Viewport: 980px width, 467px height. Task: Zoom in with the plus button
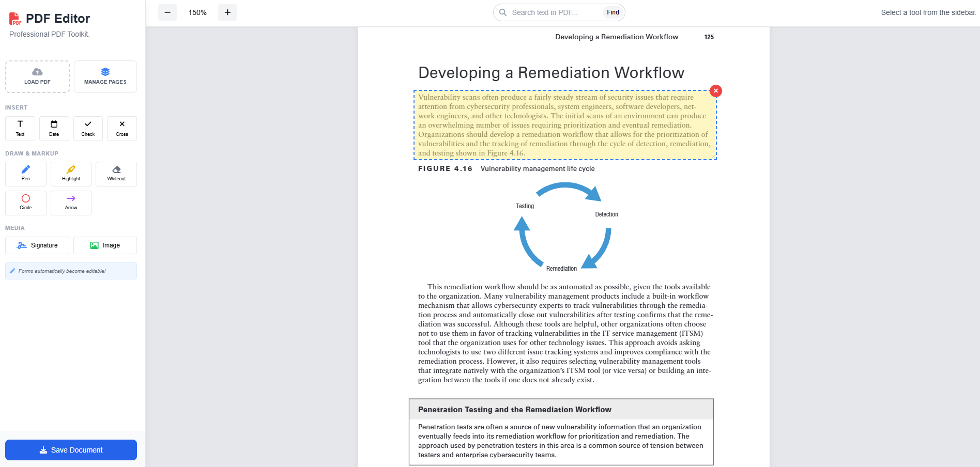[227, 12]
